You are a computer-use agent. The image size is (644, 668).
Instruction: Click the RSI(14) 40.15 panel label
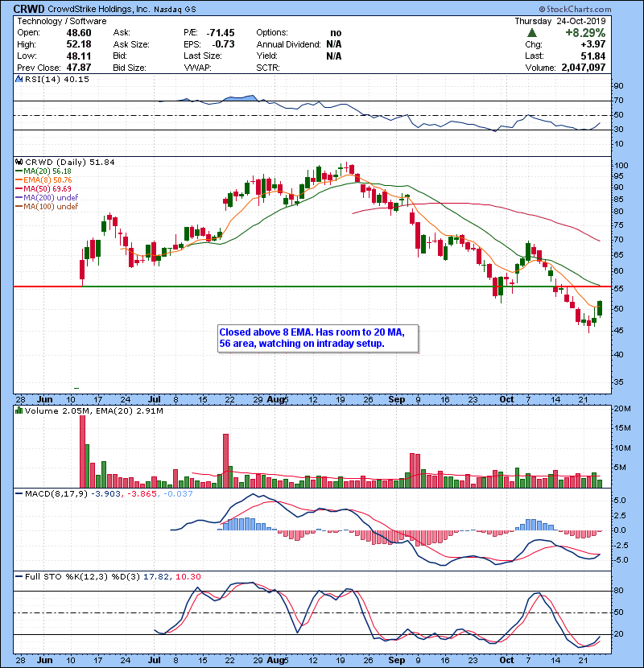point(57,79)
